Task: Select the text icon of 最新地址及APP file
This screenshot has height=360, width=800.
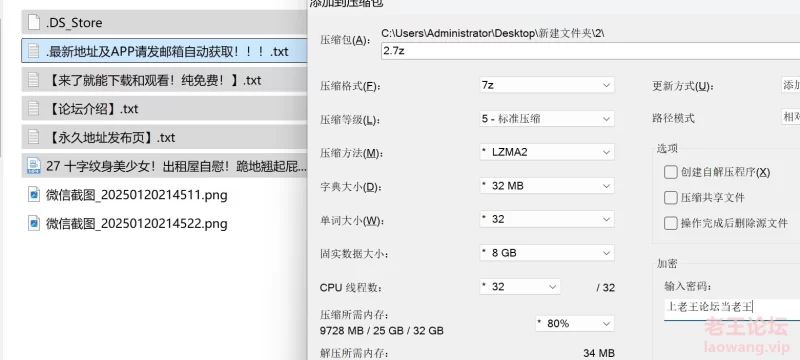Action: coord(34,51)
